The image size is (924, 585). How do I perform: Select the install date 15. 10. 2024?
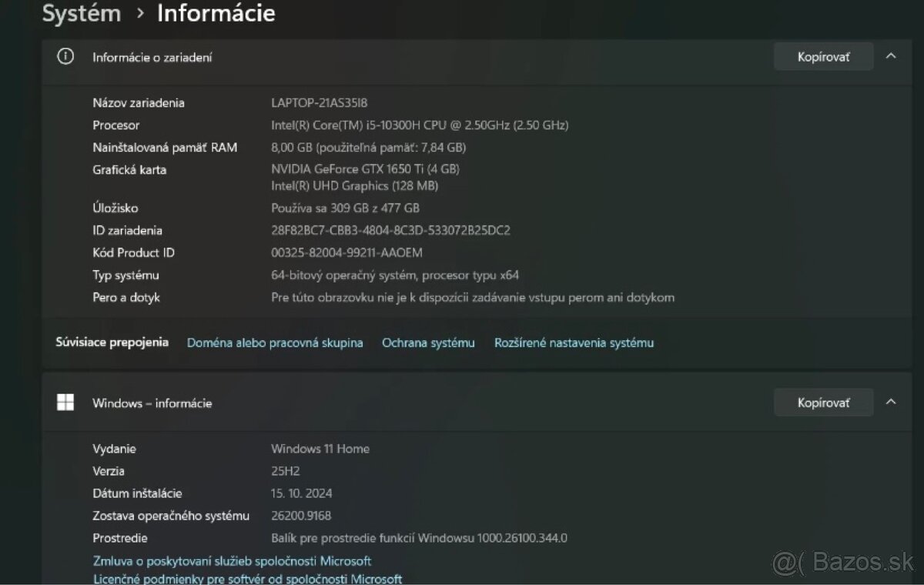click(x=302, y=493)
